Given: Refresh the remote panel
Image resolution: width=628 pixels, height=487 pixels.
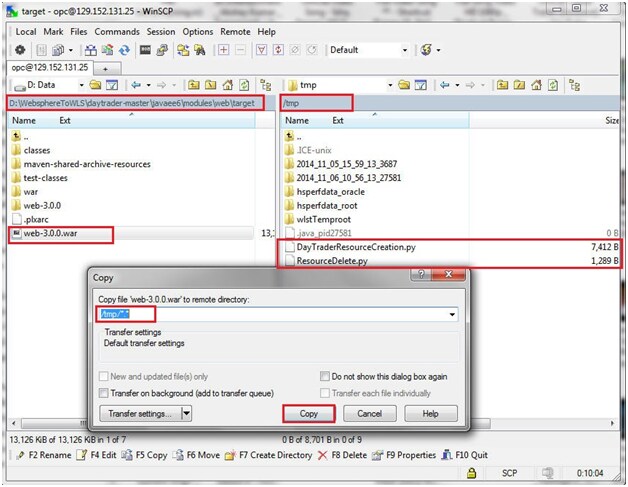Looking at the screenshot, I should click(x=553, y=85).
